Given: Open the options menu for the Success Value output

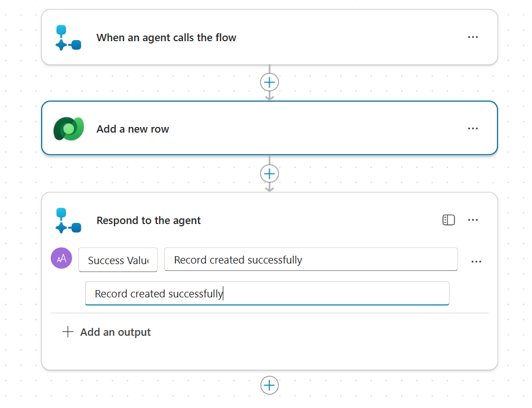Looking at the screenshot, I should (476, 261).
